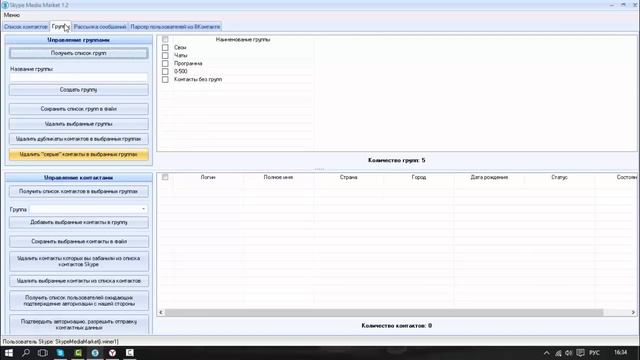Click the 'Количество групп: 5' label
The height and width of the screenshot is (360, 640).
pos(396,160)
